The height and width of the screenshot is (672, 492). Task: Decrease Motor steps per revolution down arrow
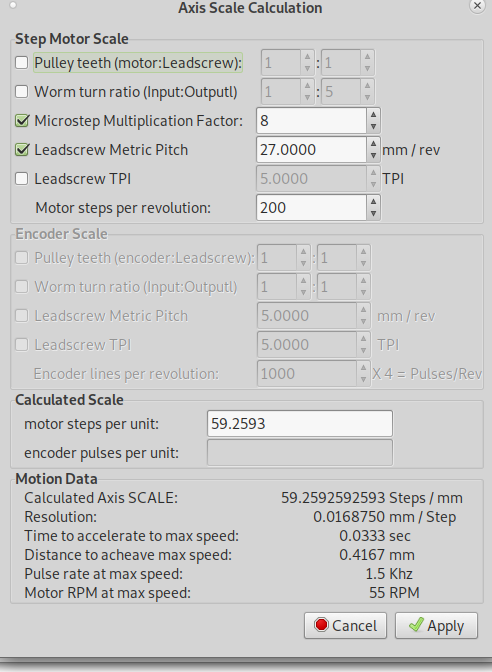click(x=373, y=214)
